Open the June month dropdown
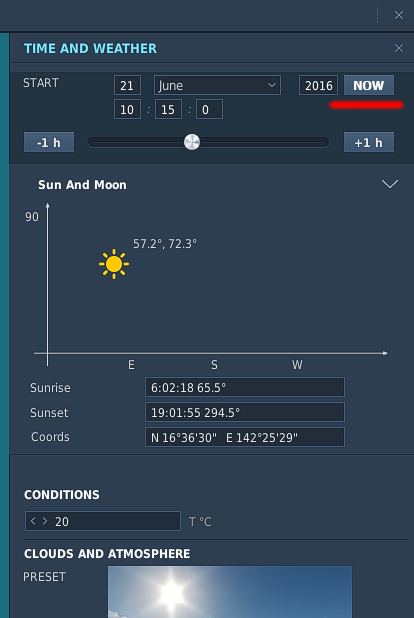The width and height of the screenshot is (414, 618). pos(217,85)
